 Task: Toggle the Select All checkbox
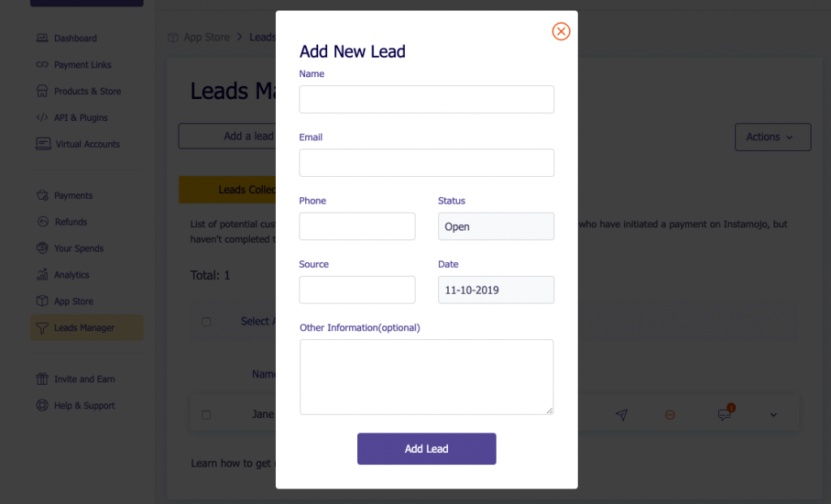coord(206,322)
